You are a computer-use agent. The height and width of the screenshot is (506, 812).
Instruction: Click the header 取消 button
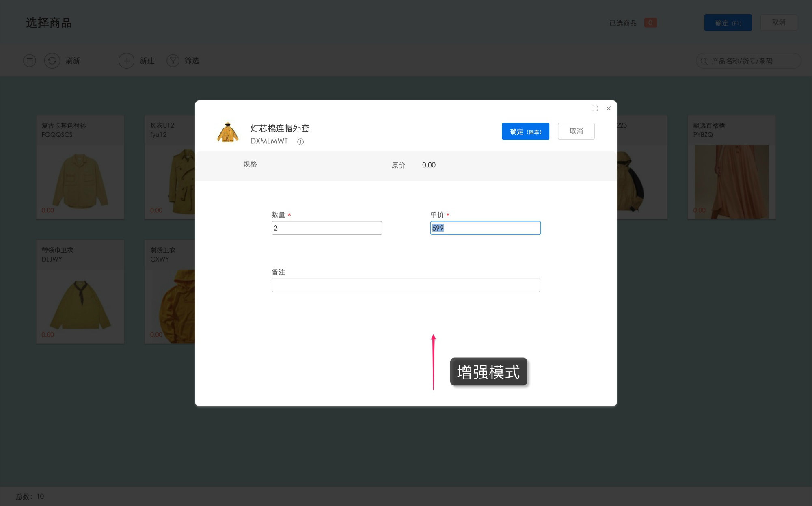[x=779, y=23]
